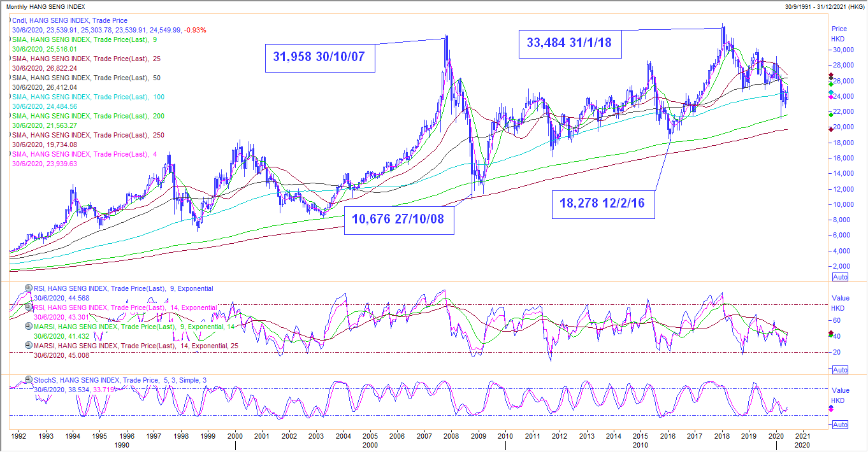868x452 pixels.
Task: Click the clock icon beside RSI 14 Exponential
Action: tap(28, 307)
